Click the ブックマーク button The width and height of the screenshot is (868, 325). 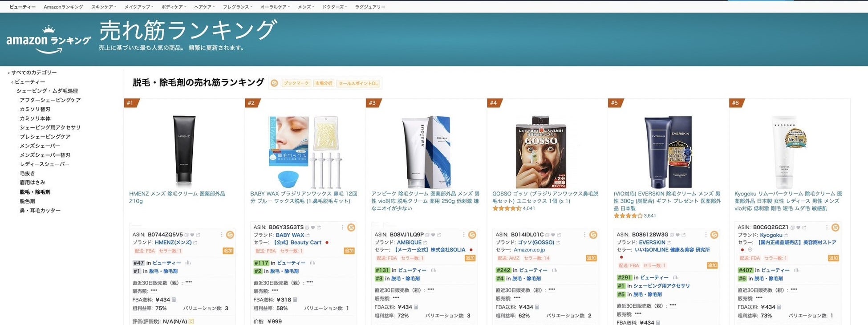[x=296, y=83]
